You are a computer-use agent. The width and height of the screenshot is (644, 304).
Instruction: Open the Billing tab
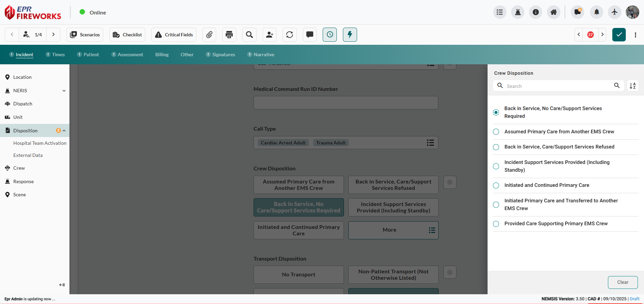[162, 55]
